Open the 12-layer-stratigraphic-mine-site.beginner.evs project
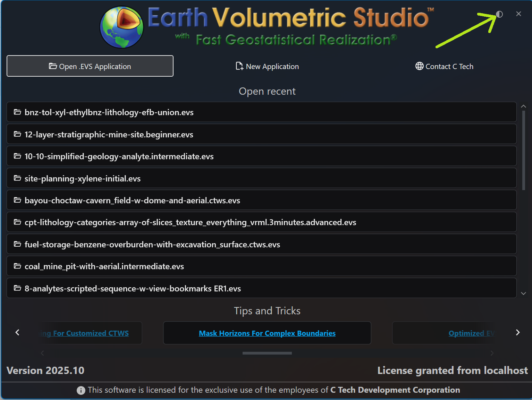The width and height of the screenshot is (532, 400). click(109, 134)
